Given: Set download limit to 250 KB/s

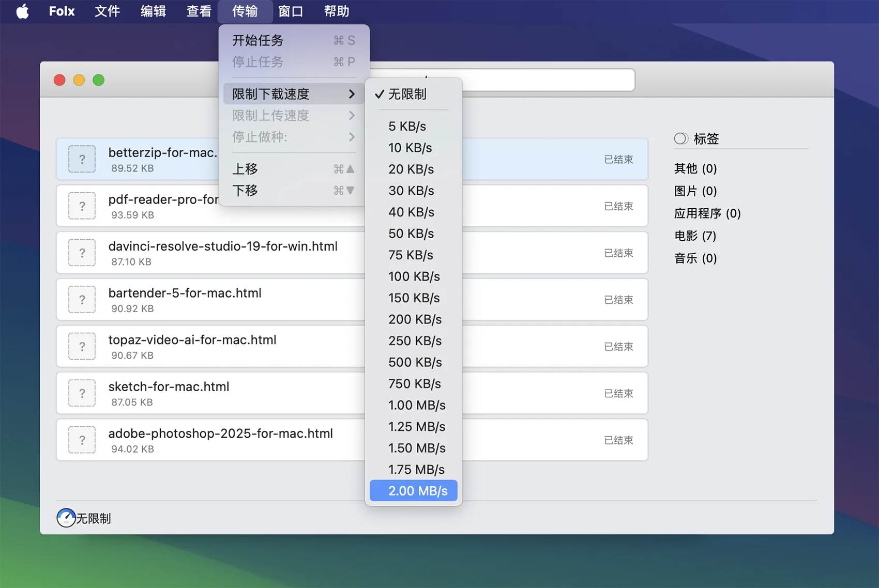Looking at the screenshot, I should coord(414,341).
